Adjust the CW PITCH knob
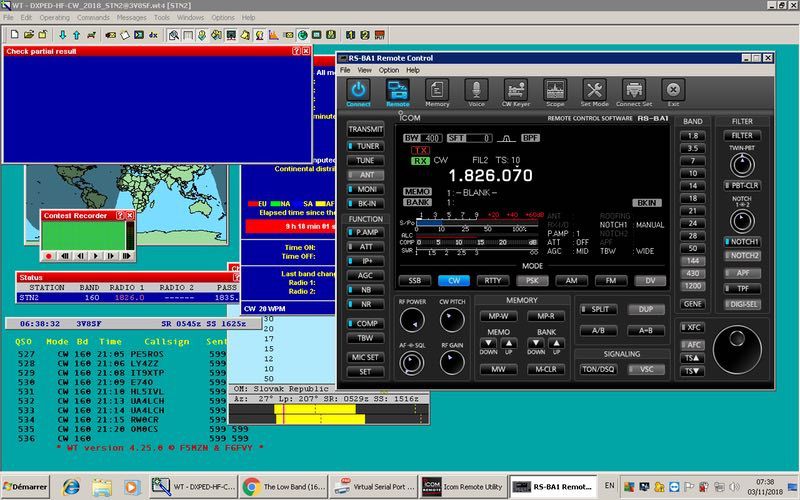The image size is (800, 500). 452,320
